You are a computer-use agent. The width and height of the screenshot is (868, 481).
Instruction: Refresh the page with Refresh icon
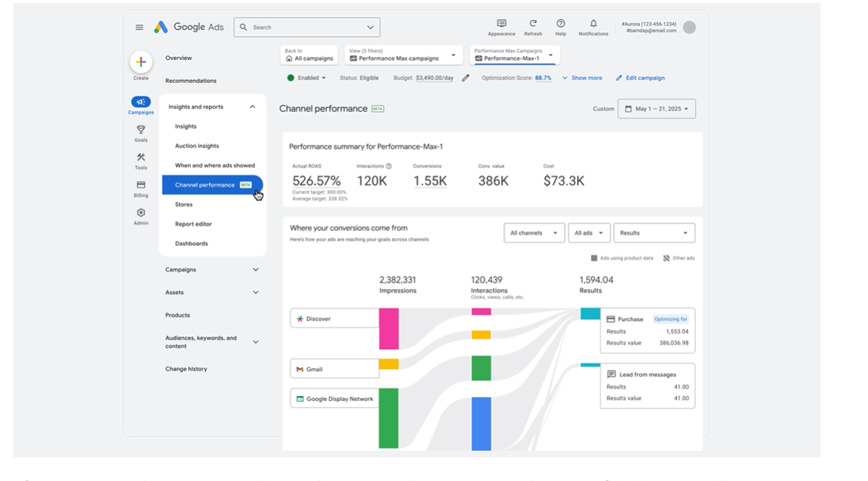click(533, 23)
